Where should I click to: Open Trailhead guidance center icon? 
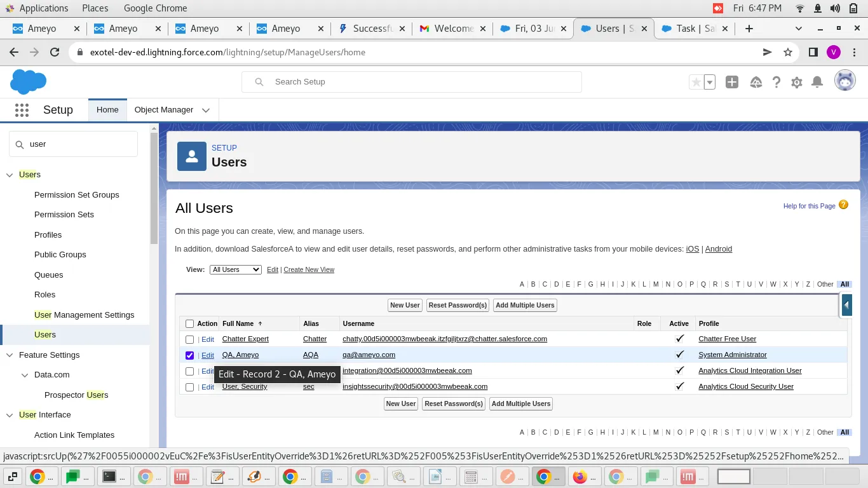756,82
